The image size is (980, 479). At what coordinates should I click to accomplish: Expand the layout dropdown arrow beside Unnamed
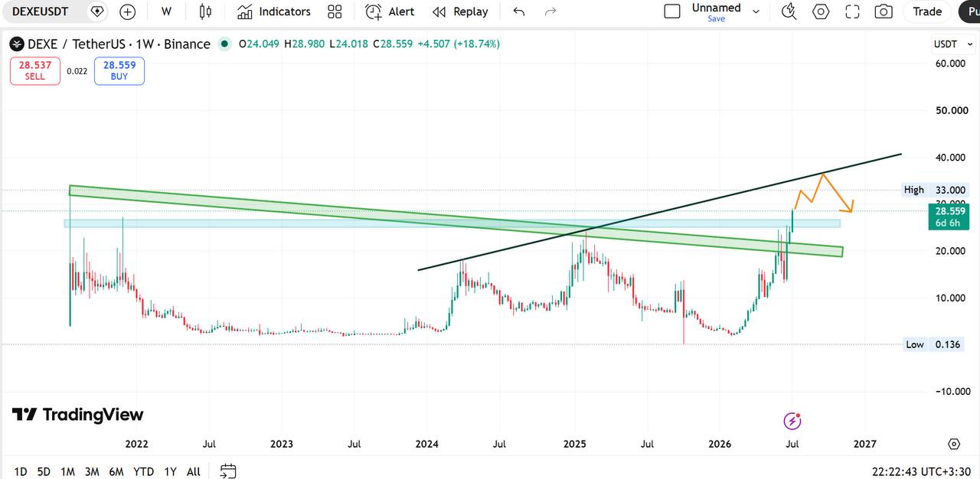[x=756, y=11]
